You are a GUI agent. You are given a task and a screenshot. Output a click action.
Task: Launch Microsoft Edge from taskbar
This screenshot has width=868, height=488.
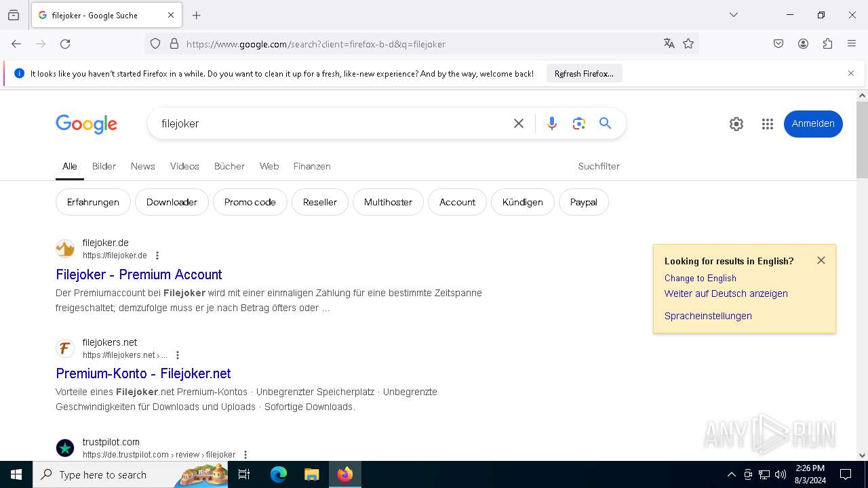pyautogui.click(x=279, y=474)
